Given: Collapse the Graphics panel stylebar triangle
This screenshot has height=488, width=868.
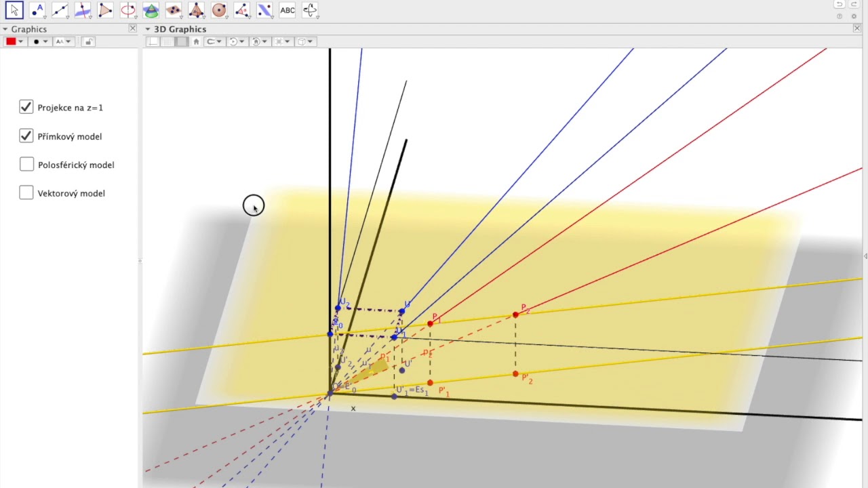Looking at the screenshot, I should (x=5, y=29).
